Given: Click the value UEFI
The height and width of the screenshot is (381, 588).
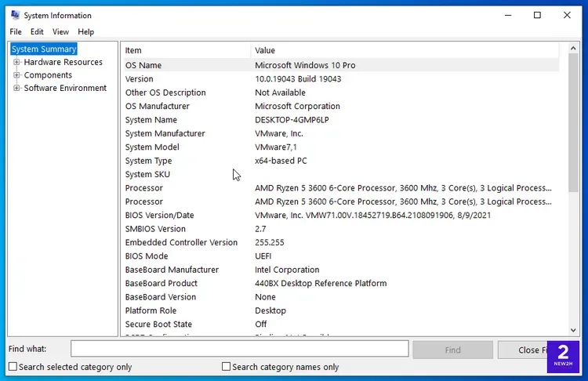Looking at the screenshot, I should 263,256.
